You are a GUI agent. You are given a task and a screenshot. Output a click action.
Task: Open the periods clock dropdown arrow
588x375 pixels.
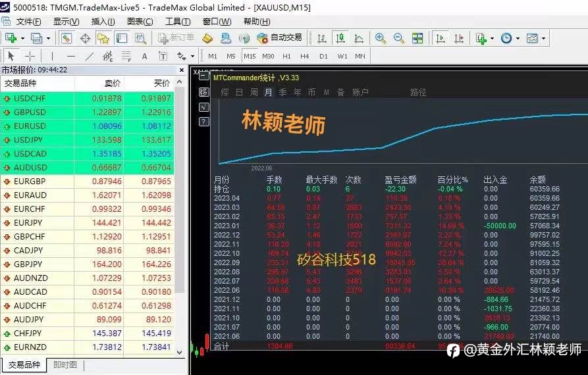pos(518,38)
